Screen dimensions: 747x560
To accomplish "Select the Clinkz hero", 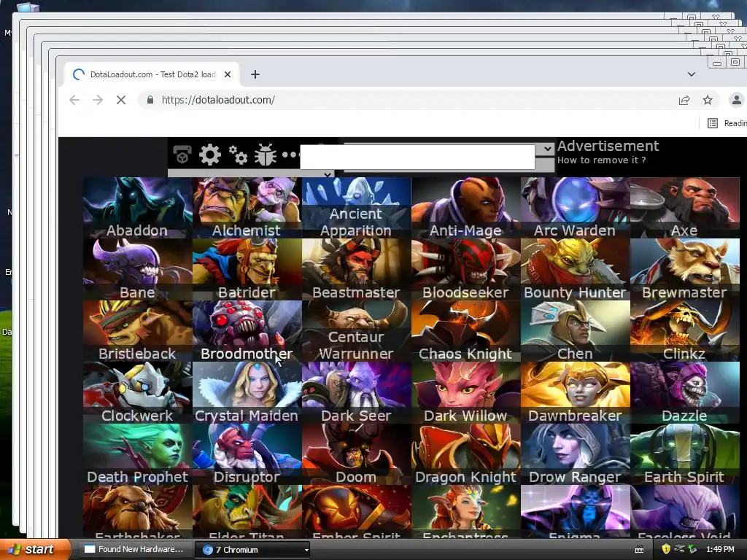I will click(684, 330).
